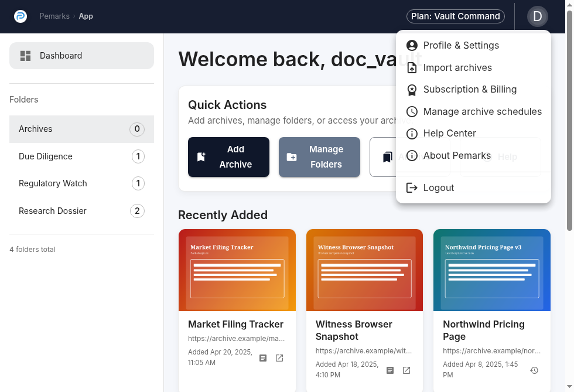Open the Archives folder

[81, 129]
